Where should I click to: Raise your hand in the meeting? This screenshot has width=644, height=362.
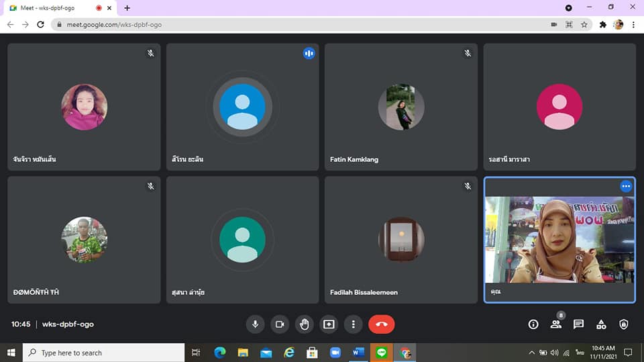tap(305, 324)
